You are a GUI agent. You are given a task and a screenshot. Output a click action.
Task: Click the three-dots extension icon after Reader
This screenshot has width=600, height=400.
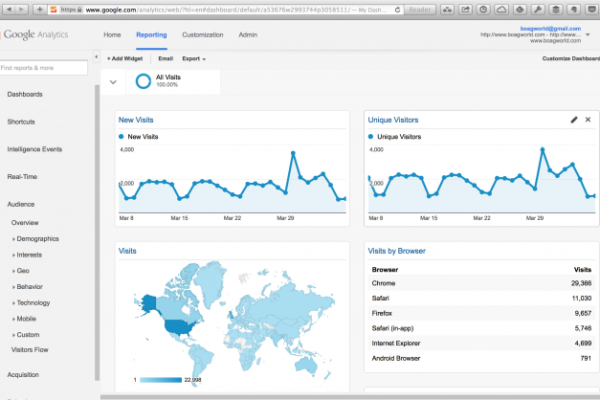447,9
